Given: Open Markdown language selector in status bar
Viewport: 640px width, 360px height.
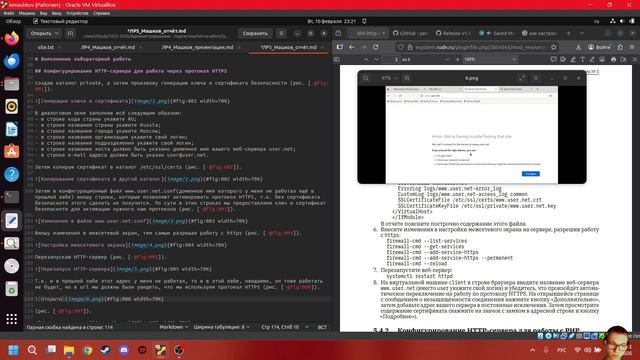Looking at the screenshot, I should (x=173, y=327).
